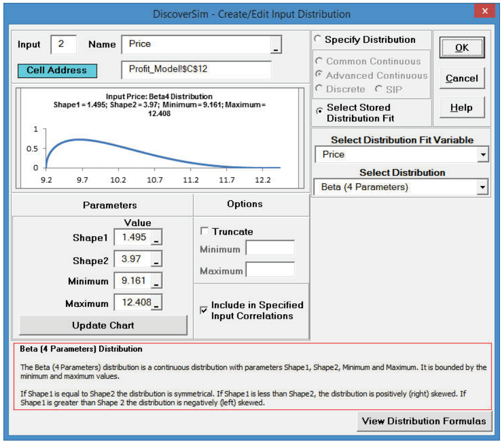Open Help for this dialog

pos(461,108)
